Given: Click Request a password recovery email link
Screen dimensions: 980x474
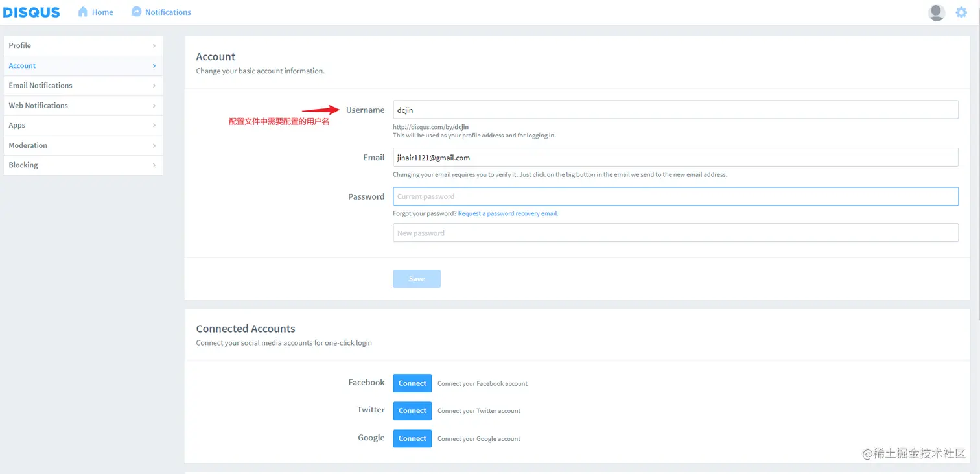Looking at the screenshot, I should pos(507,213).
